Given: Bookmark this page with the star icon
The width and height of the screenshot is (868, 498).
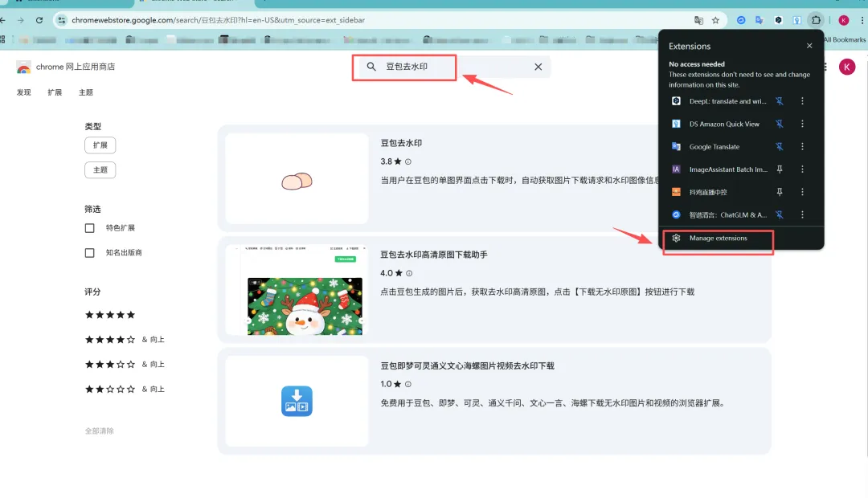Looking at the screenshot, I should 715,20.
